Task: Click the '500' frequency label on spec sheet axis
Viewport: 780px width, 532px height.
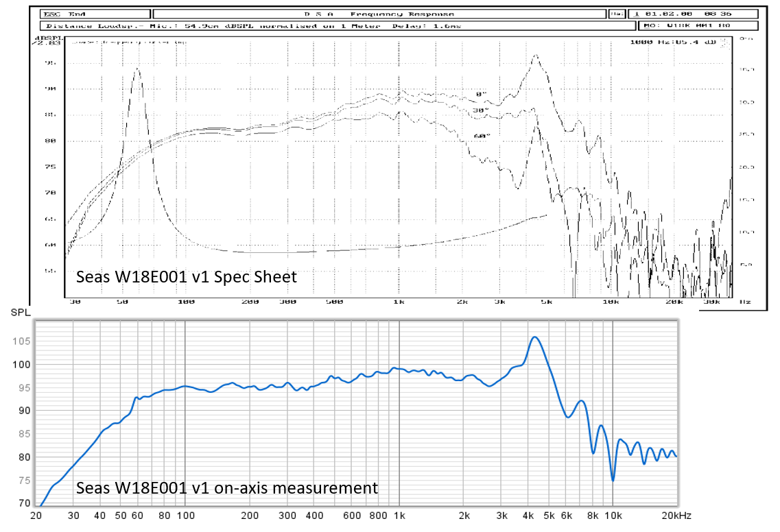Action: coord(334,302)
